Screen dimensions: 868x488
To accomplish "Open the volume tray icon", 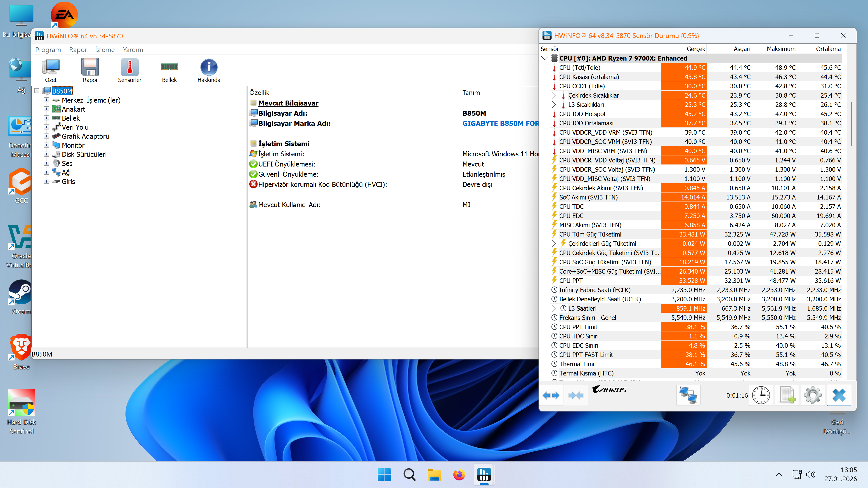I will [811, 474].
